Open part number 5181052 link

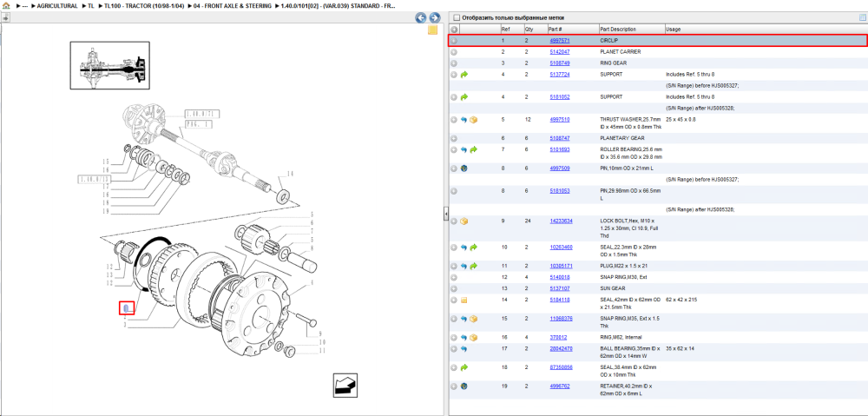point(559,97)
